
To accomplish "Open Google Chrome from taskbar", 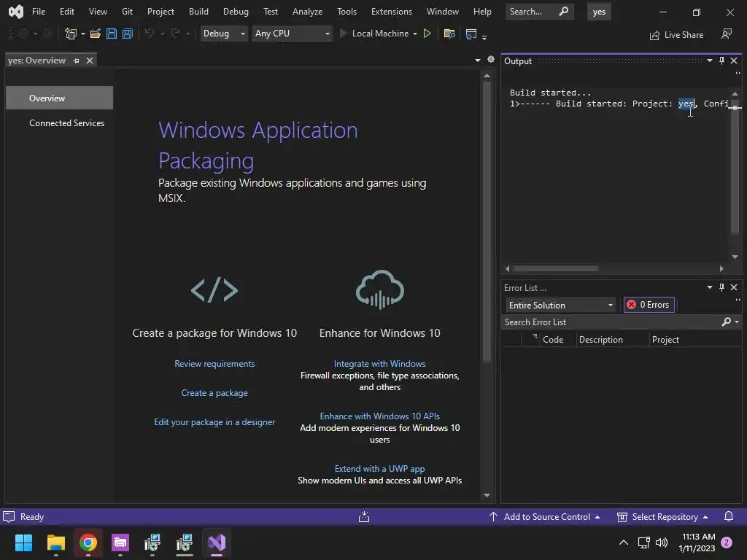I will [88, 542].
